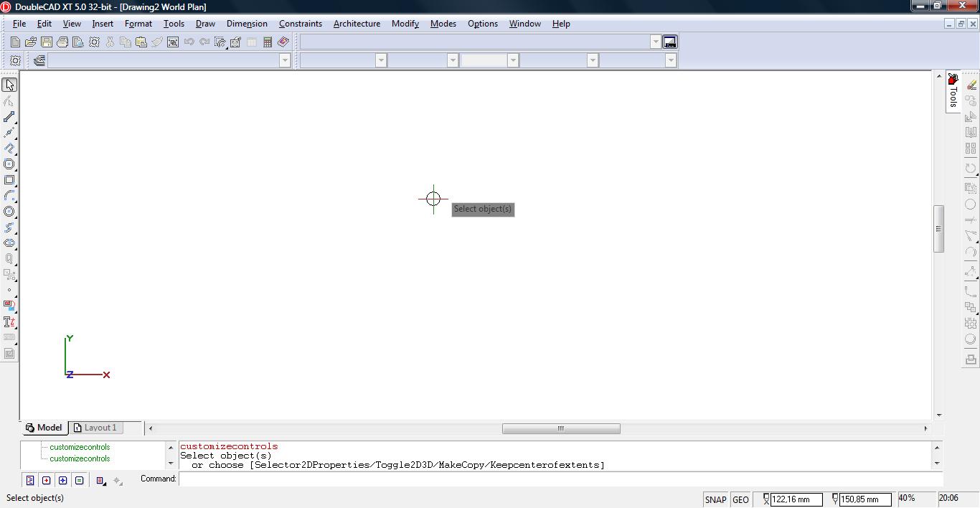Expand the layer dropdown in second toolbar row

tap(284, 60)
